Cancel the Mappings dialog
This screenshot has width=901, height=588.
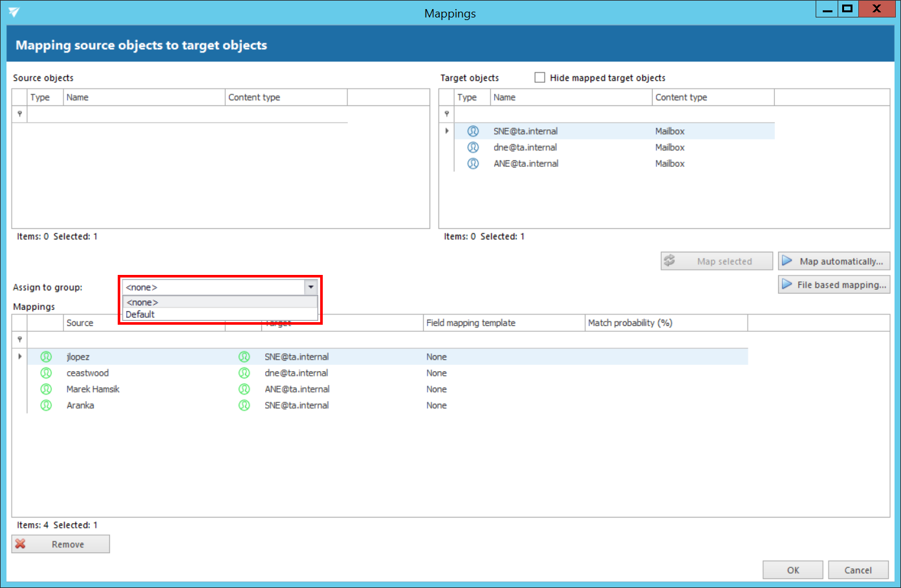858,570
